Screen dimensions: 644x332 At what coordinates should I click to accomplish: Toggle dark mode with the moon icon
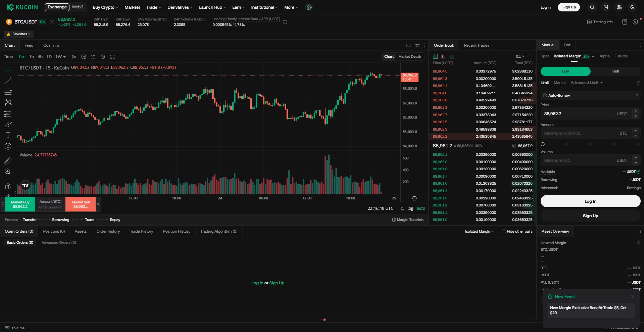[x=632, y=7]
